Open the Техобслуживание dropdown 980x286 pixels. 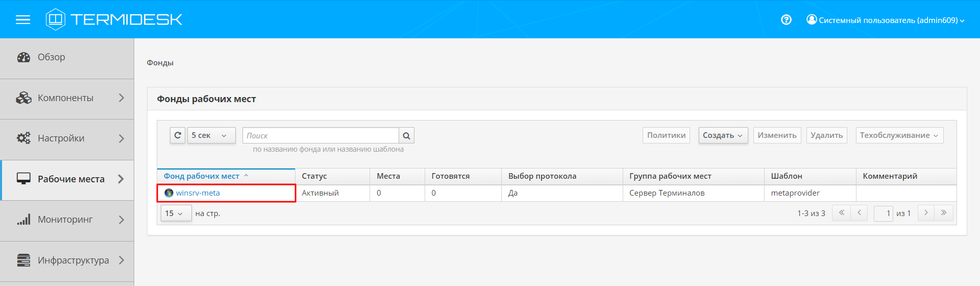point(899,135)
